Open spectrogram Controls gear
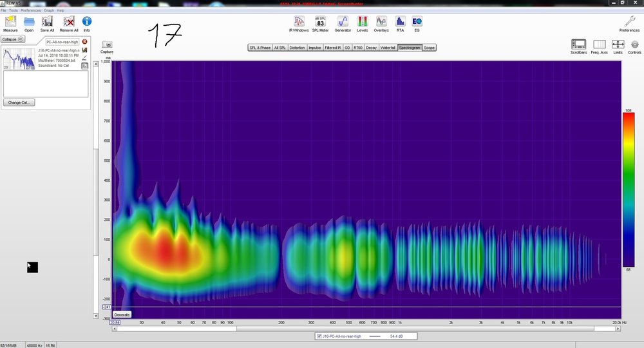 point(634,46)
